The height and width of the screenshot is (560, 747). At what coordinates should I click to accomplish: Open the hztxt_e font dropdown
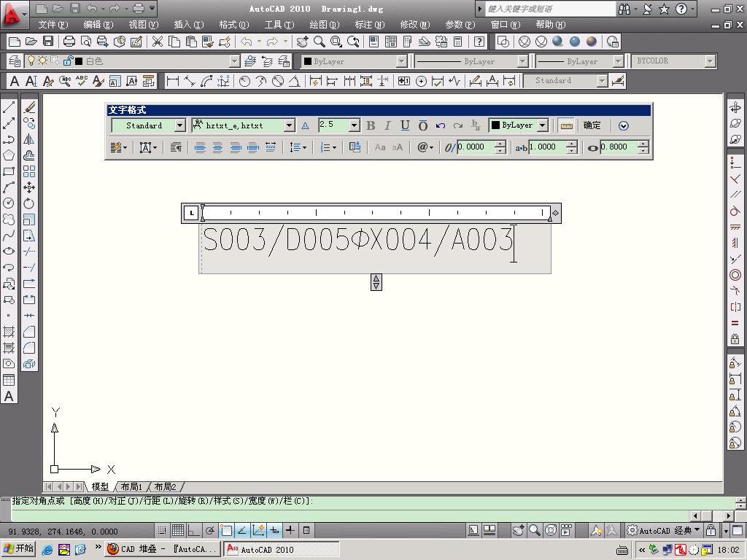coord(289,125)
